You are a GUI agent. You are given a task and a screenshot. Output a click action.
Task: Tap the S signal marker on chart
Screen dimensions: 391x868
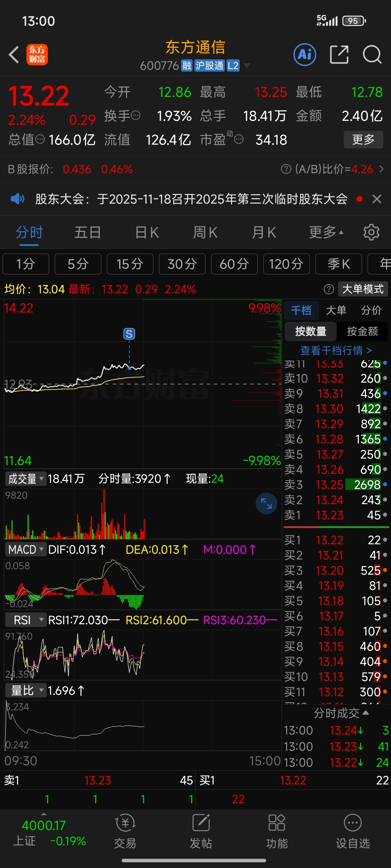pos(129,334)
